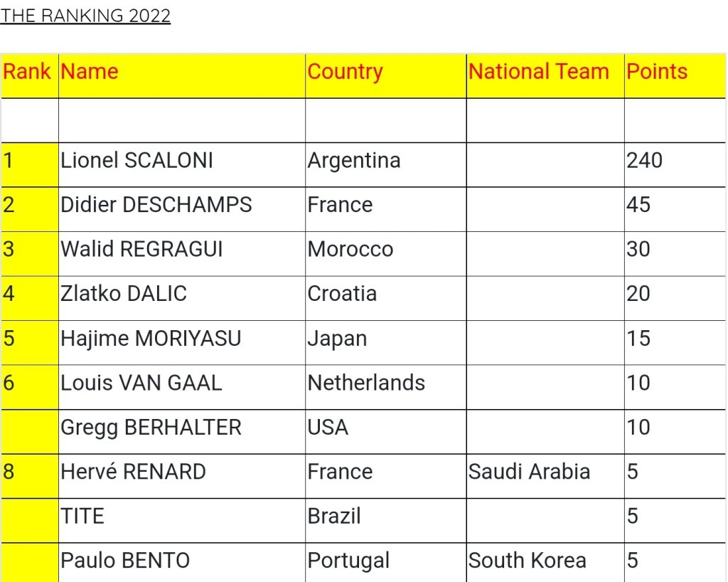Select the South Korea national team cell
The image size is (728, 582).
pos(528,561)
